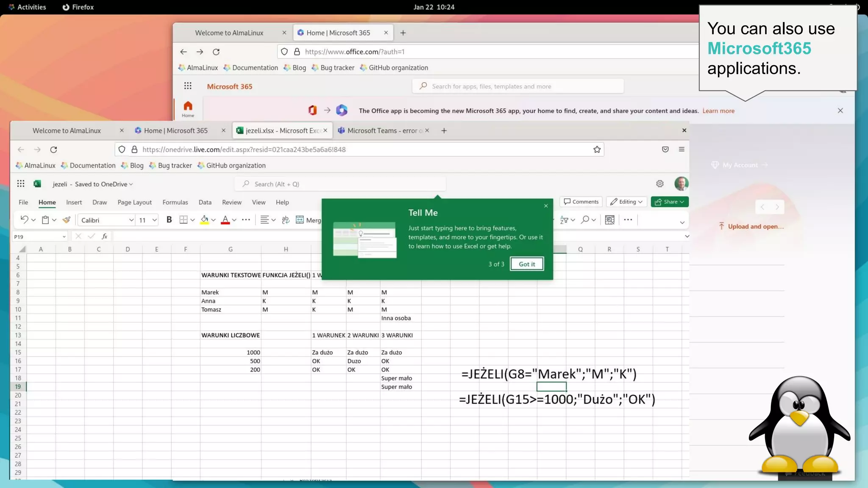Viewport: 868px width, 488px height.
Task: Dismiss the Office app banner in back window
Action: pyautogui.click(x=840, y=111)
